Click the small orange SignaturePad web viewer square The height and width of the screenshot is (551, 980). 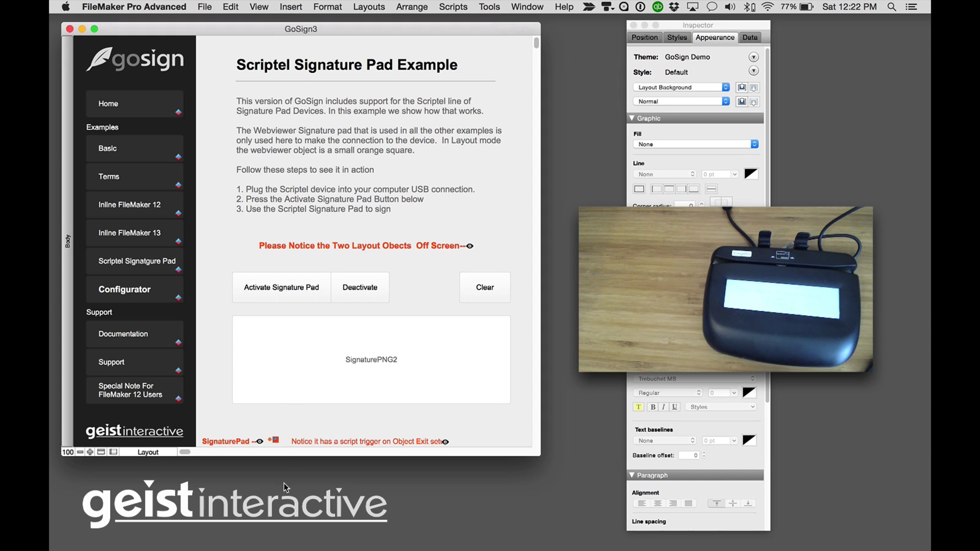click(x=276, y=440)
